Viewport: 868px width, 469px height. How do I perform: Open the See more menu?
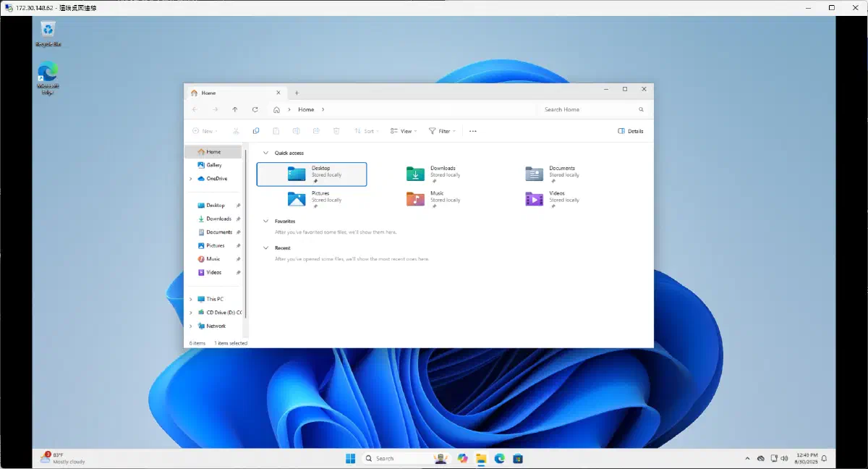pos(472,131)
